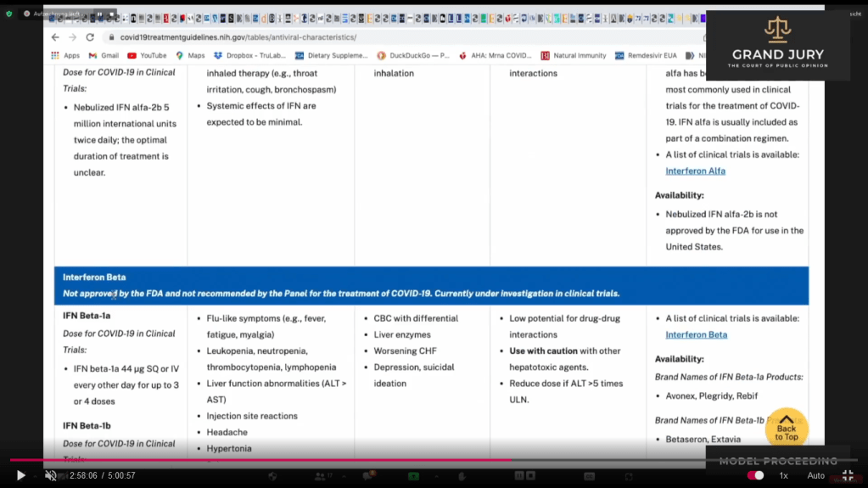Open the Auto quality selector
The height and width of the screenshot is (488, 868).
pyautogui.click(x=815, y=476)
